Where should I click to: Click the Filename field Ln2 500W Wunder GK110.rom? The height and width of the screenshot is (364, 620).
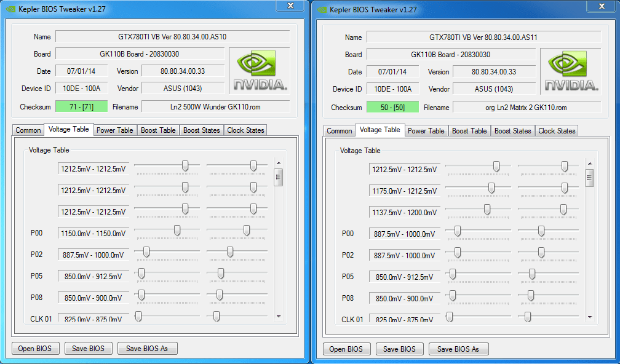215,107
